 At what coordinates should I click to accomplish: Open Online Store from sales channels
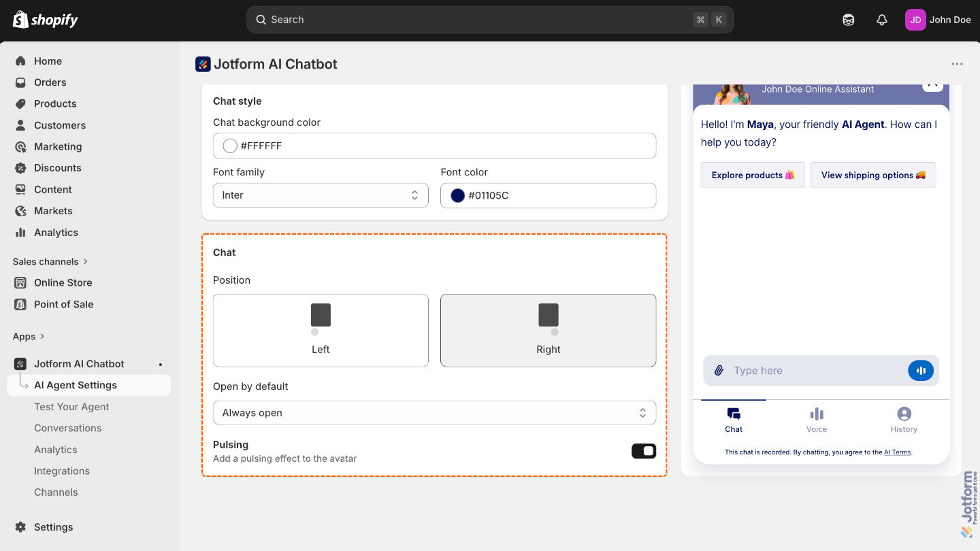[21, 282]
